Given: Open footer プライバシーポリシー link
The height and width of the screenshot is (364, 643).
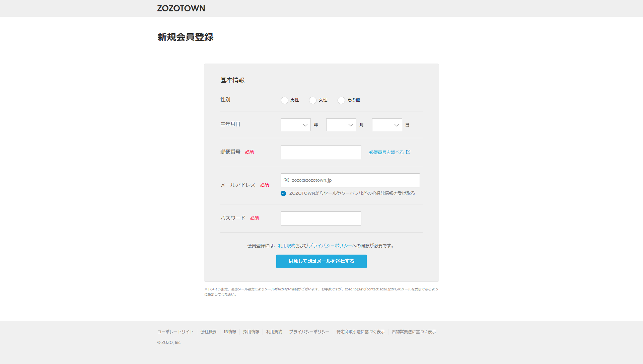Looking at the screenshot, I should click(x=309, y=332).
